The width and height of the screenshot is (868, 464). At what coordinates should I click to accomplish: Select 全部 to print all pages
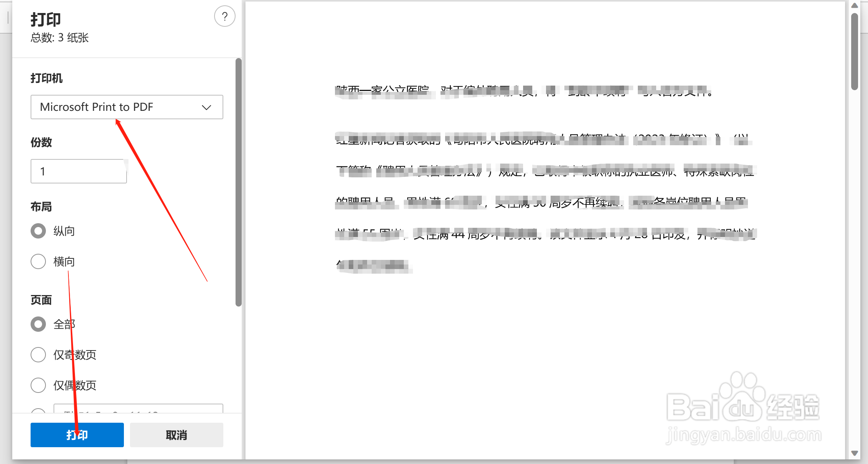tap(38, 324)
